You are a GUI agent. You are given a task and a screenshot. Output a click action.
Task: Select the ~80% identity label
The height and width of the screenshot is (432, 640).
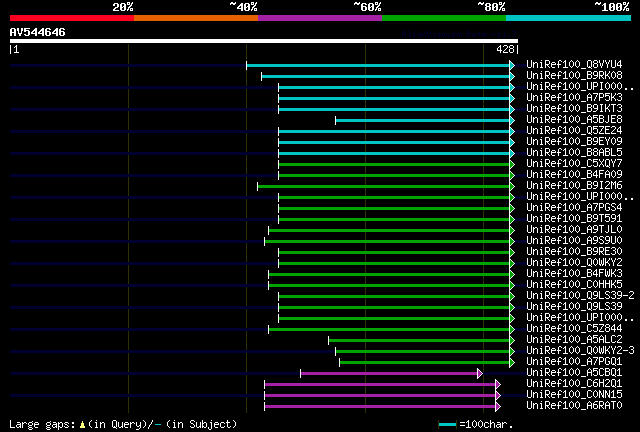(491, 7)
